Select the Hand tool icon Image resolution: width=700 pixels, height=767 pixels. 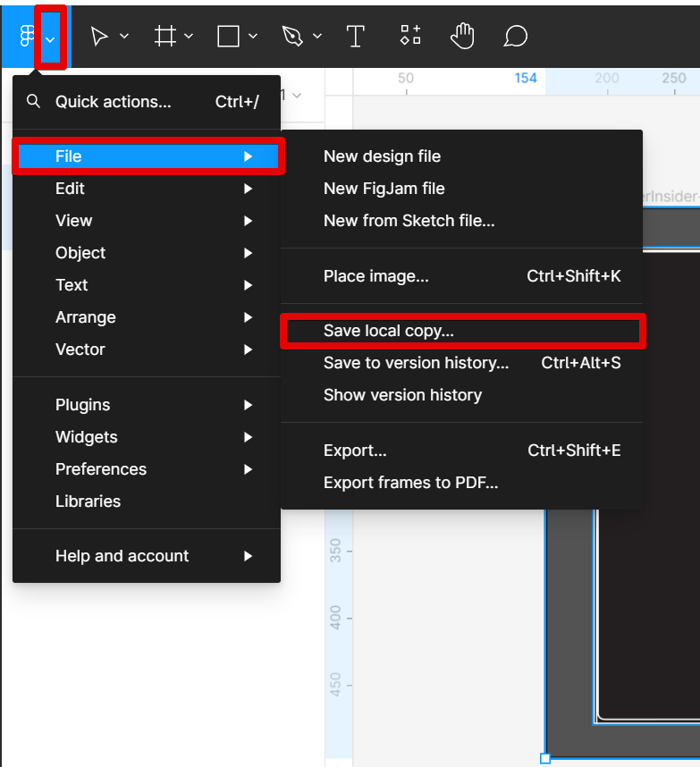point(462,37)
